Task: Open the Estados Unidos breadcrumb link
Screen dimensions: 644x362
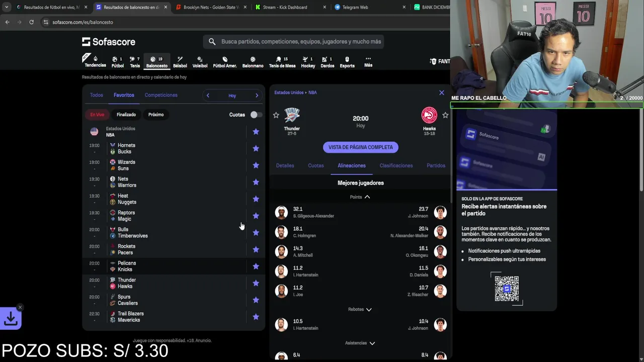Action: (x=289, y=93)
